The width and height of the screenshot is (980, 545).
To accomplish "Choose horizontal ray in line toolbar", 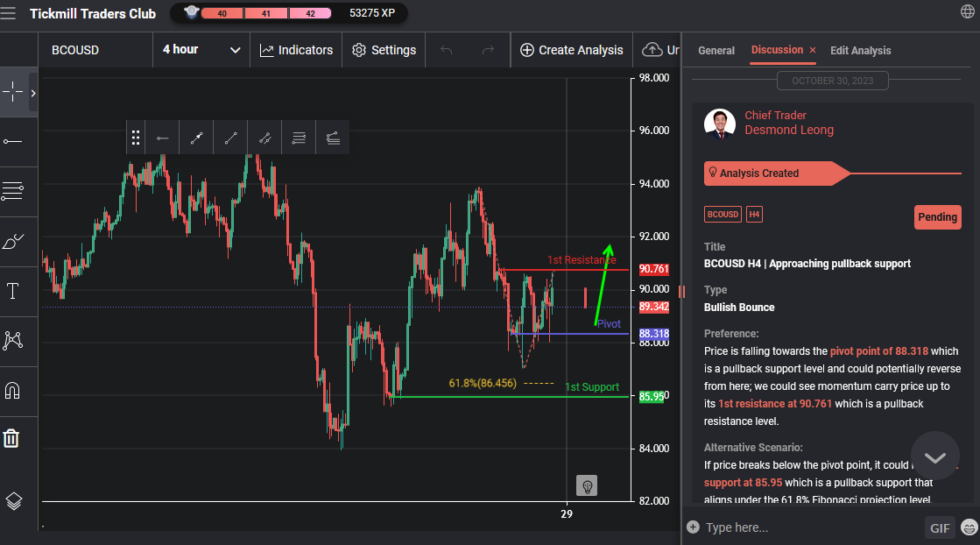I will (163, 138).
